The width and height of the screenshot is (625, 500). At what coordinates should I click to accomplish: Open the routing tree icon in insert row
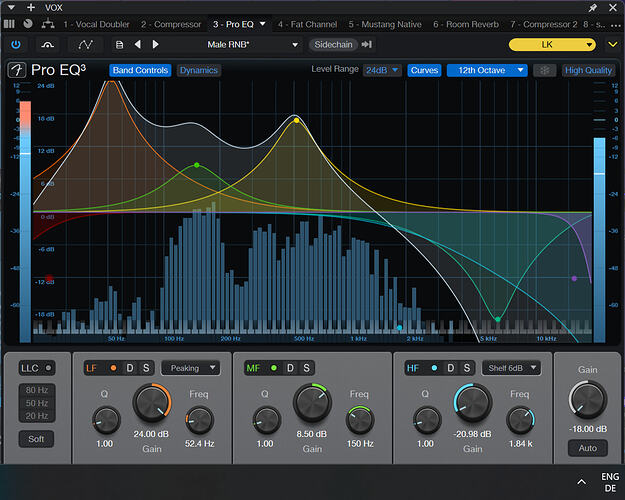tap(48, 24)
